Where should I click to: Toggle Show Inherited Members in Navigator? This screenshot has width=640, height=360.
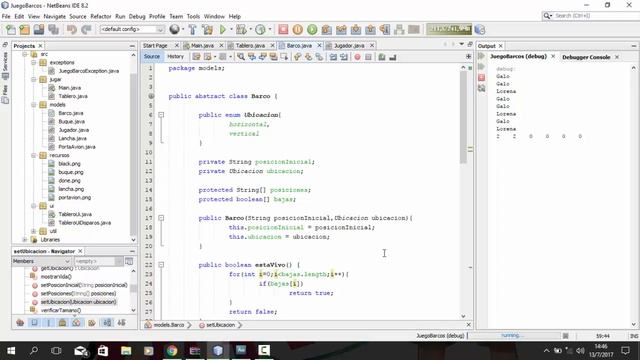[20, 322]
